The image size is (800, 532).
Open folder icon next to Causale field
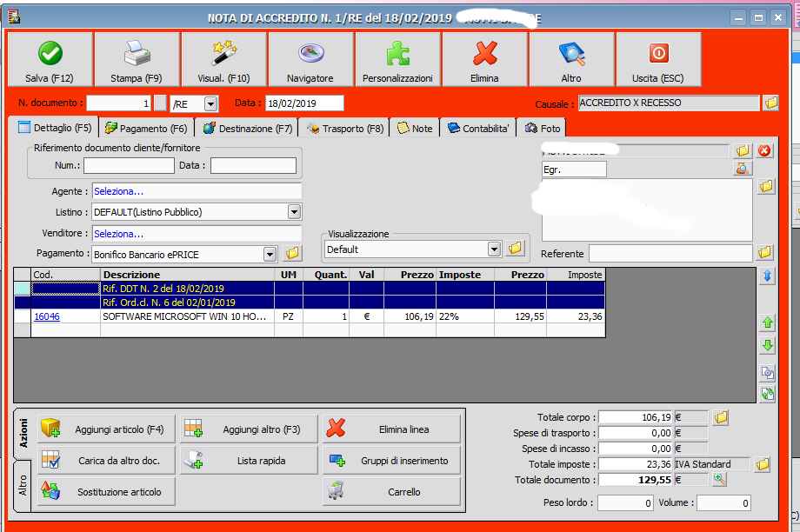771,103
